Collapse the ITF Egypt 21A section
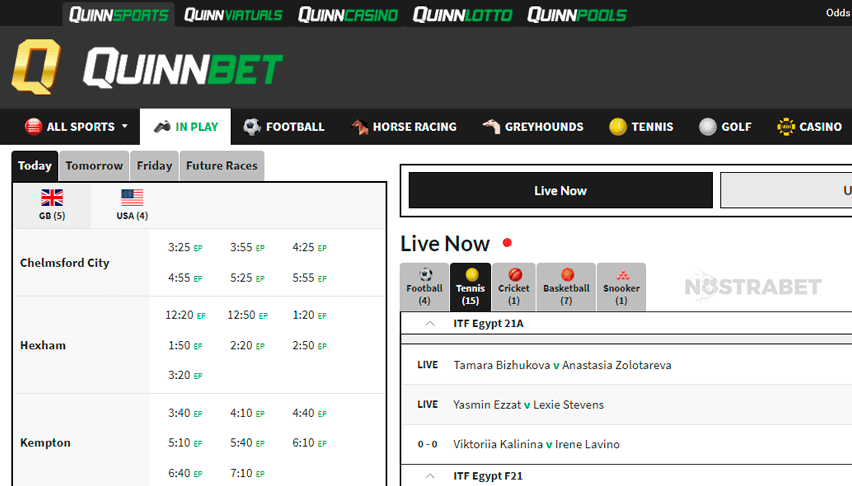The image size is (852, 486). [x=430, y=323]
